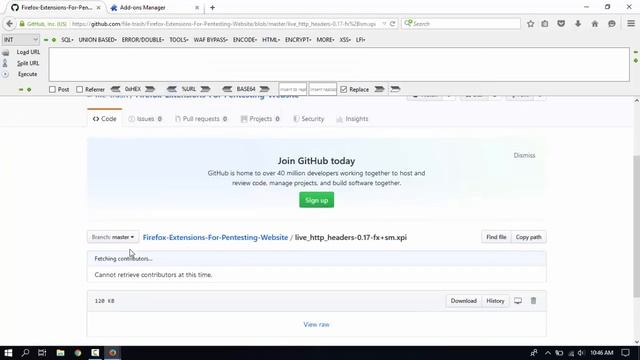Expand the UNION BASED menu

point(98,40)
